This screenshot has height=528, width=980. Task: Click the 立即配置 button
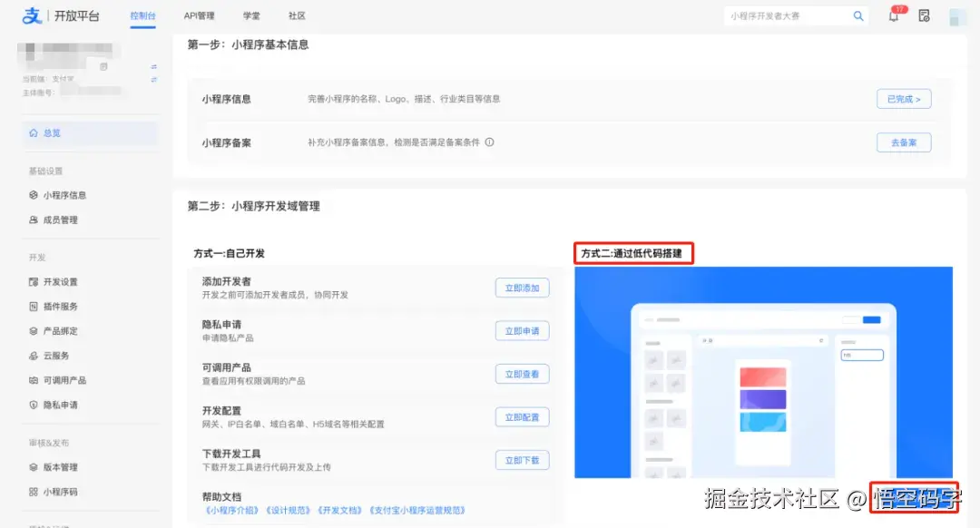[522, 417]
